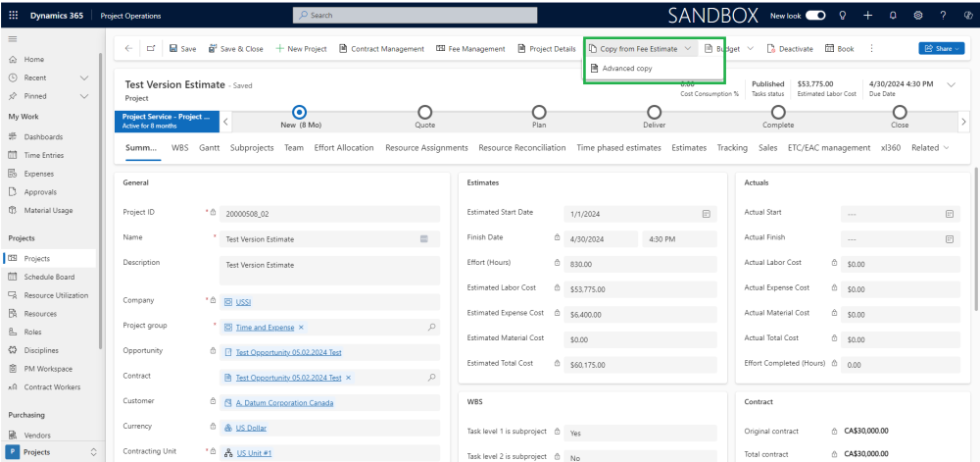This screenshot has height=462, width=980.
Task: Select the Deliver stage circle
Action: click(x=654, y=113)
